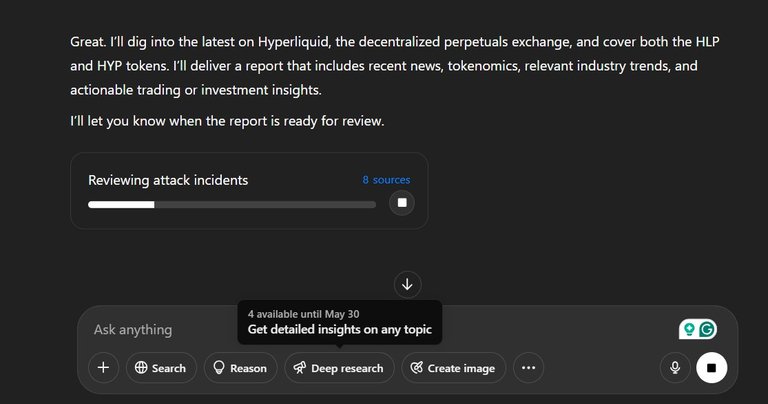768x404 pixels.
Task: Open the more tools ellipsis menu
Action: 528,368
